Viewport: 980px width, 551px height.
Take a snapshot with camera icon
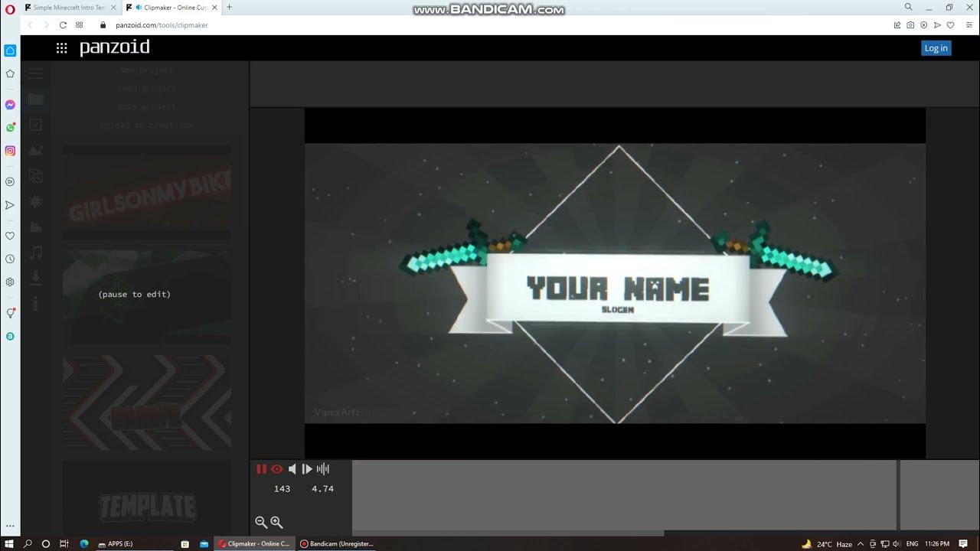tap(910, 25)
